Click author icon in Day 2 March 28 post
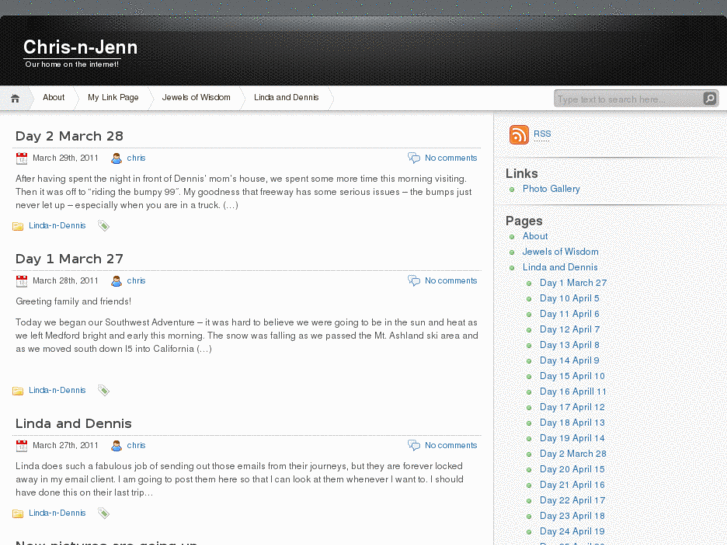The height and width of the screenshot is (545, 727). [x=116, y=158]
